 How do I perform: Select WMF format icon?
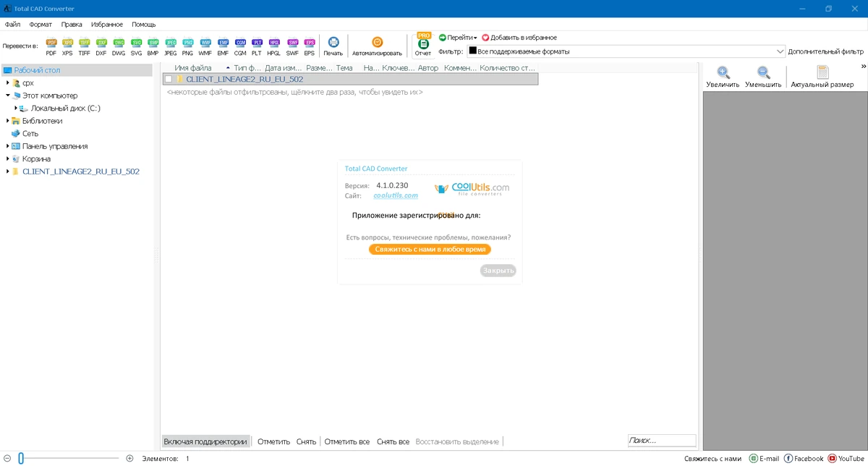[x=205, y=46]
